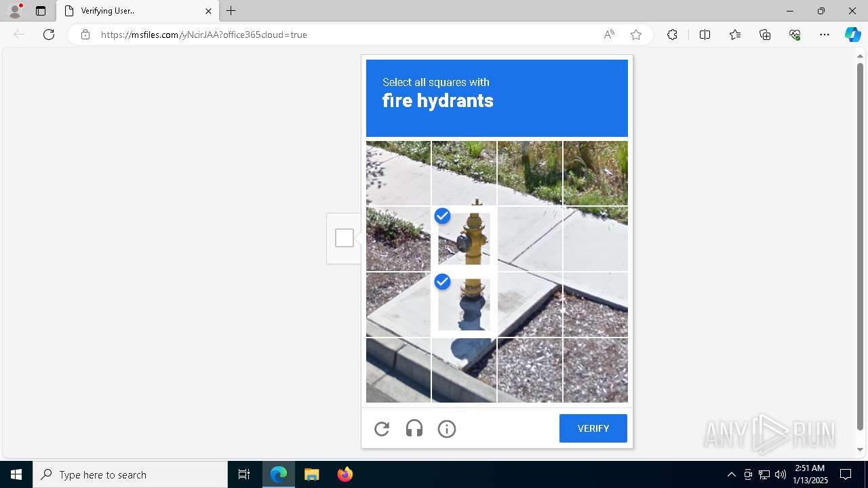Open tab actions menu icon

[x=41, y=11]
